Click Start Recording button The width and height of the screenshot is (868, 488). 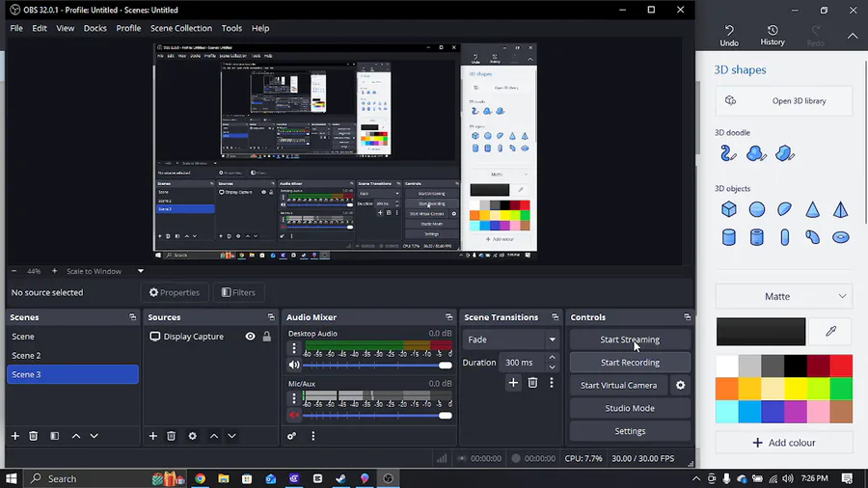coord(630,363)
